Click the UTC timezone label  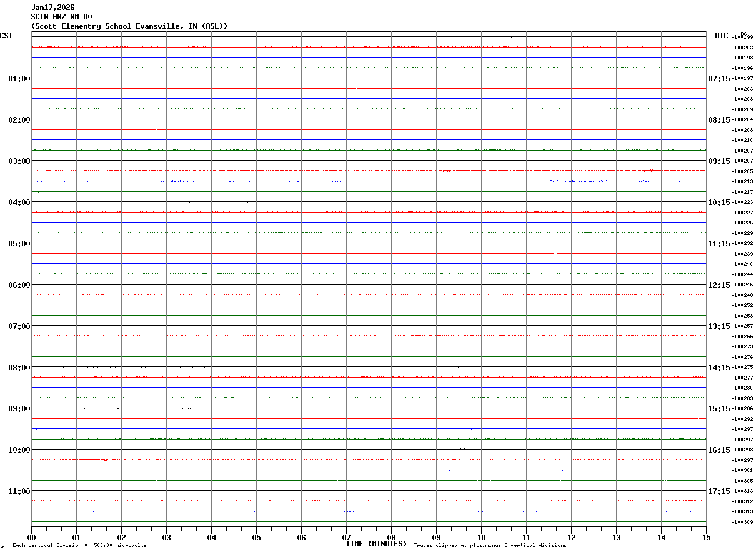(722, 36)
